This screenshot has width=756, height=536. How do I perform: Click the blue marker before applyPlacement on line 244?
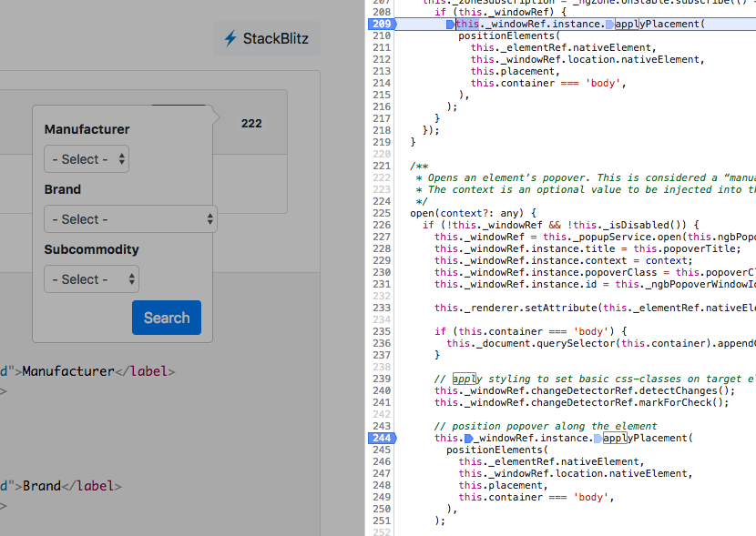click(x=598, y=438)
